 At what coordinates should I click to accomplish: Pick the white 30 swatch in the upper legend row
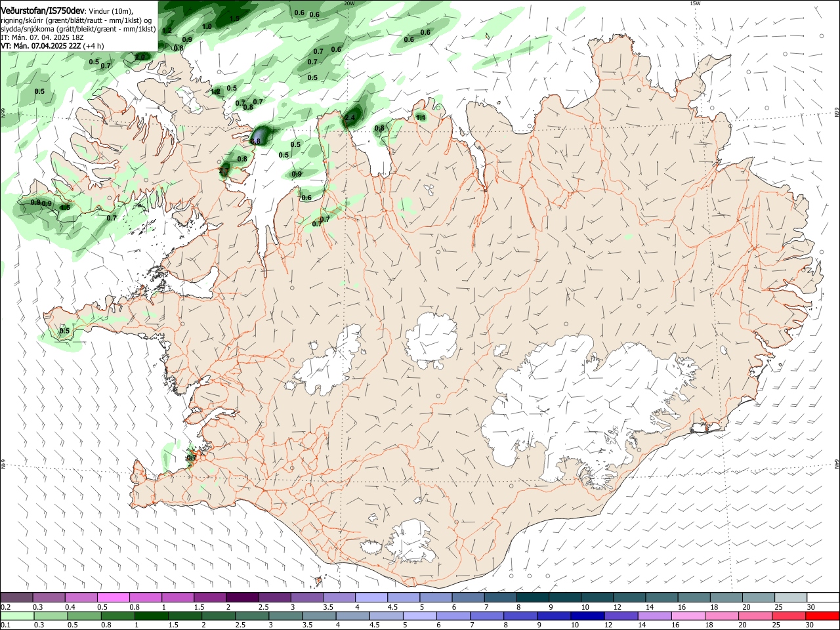click(822, 598)
